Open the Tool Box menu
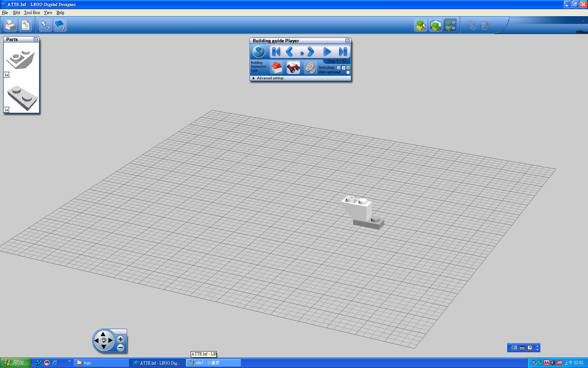The image size is (588, 368). point(32,13)
